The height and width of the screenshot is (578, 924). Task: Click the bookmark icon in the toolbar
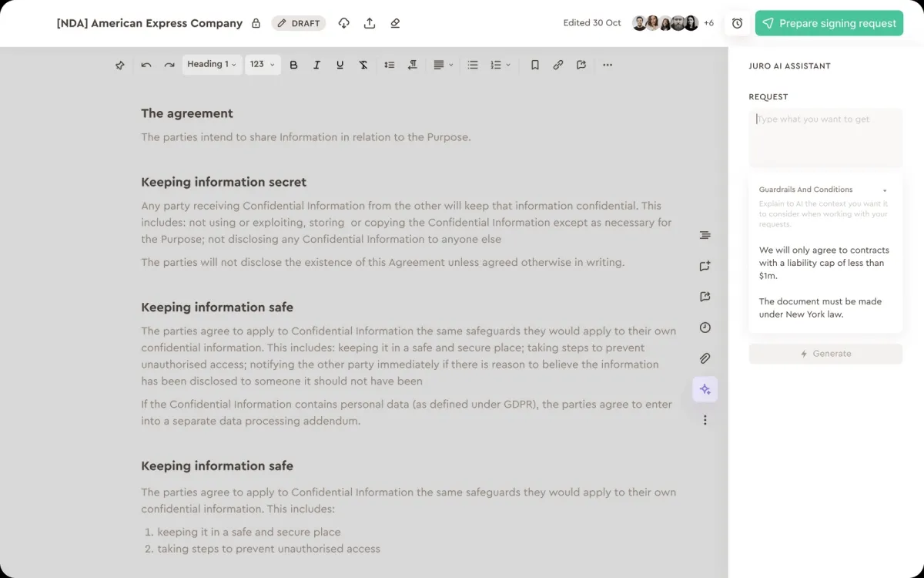[535, 66]
